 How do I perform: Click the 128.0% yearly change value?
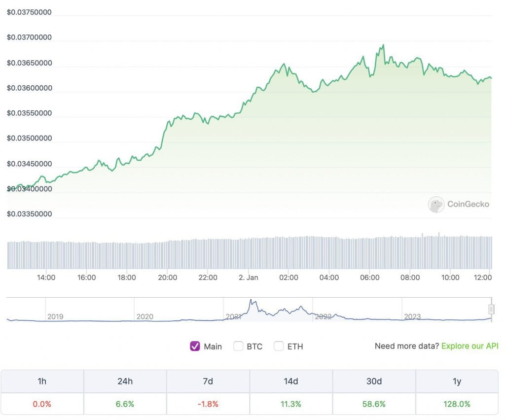457,404
